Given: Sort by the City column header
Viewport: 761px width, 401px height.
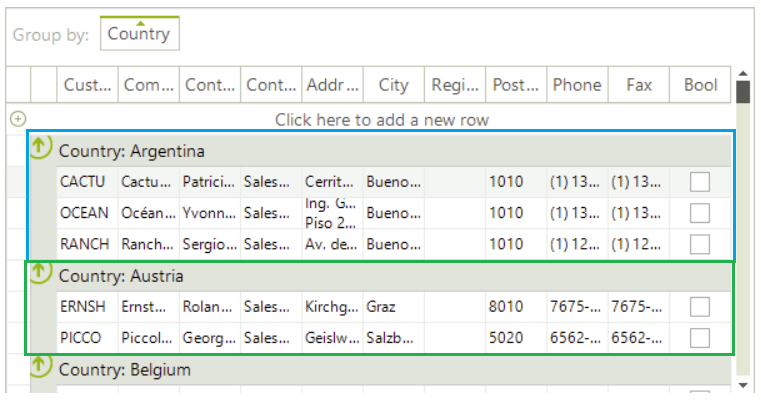Looking at the screenshot, I should tap(393, 85).
